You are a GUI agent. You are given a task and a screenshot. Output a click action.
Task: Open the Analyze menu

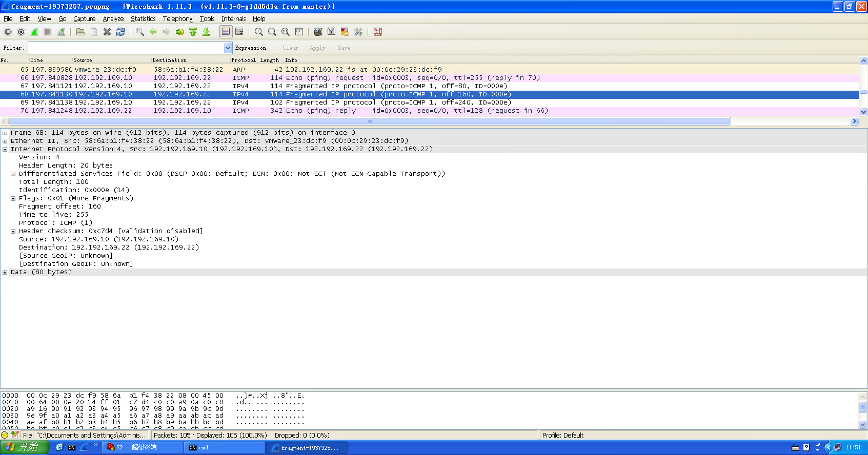pos(113,19)
